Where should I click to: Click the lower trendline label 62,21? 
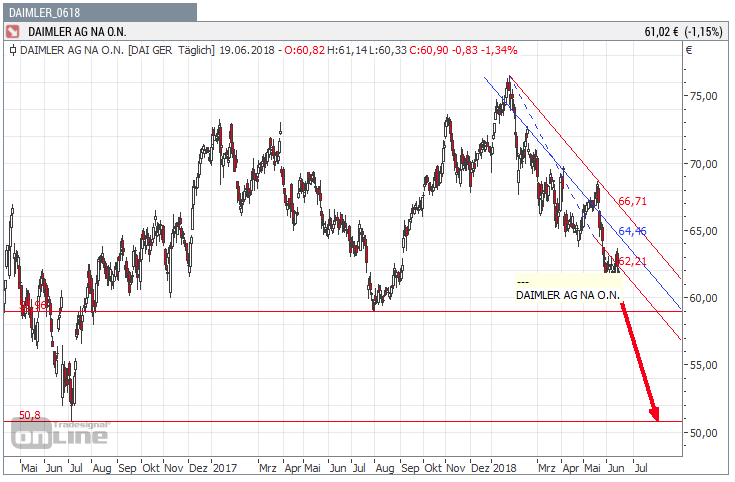tap(633, 261)
